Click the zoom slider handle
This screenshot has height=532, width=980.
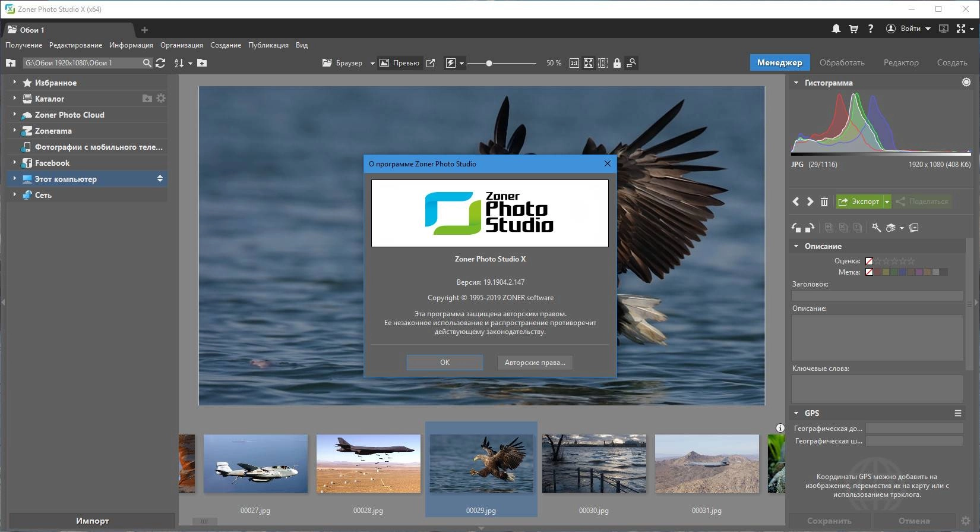[489, 63]
